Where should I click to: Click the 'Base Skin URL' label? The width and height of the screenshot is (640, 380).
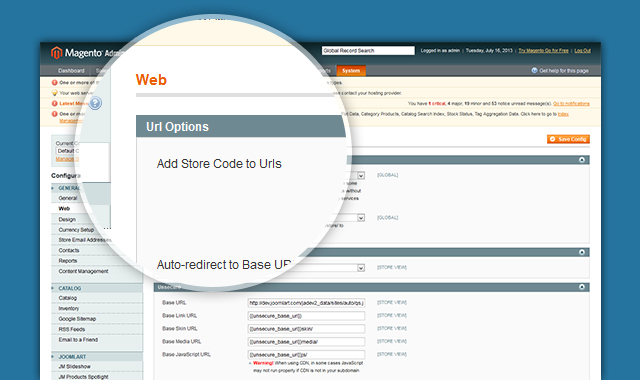click(x=180, y=329)
